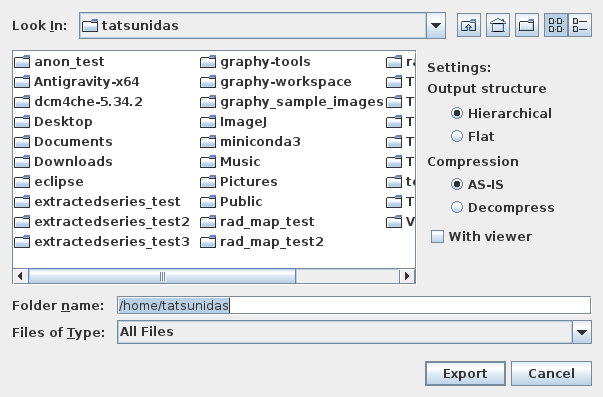Click the graphy-tools folder icon
Viewport: 603px width, 397px height.
208,62
